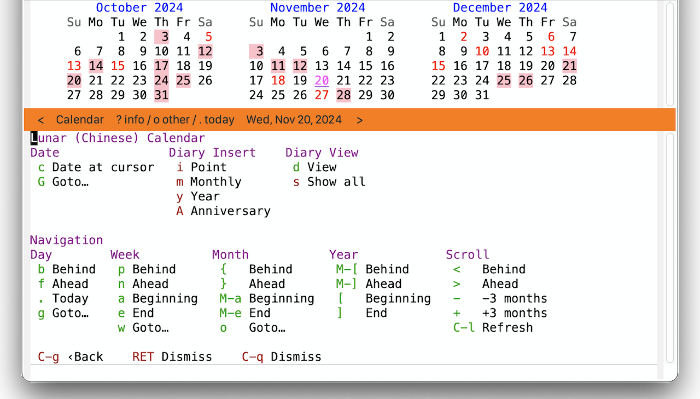
Task: Click Year 'Ahead' M-] command
Action: [369, 284]
